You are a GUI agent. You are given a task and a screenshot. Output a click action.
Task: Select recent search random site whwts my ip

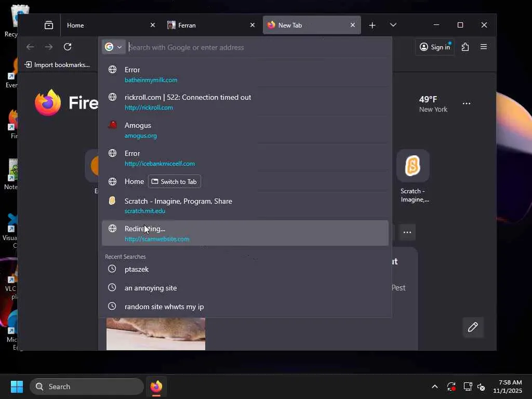point(245,307)
